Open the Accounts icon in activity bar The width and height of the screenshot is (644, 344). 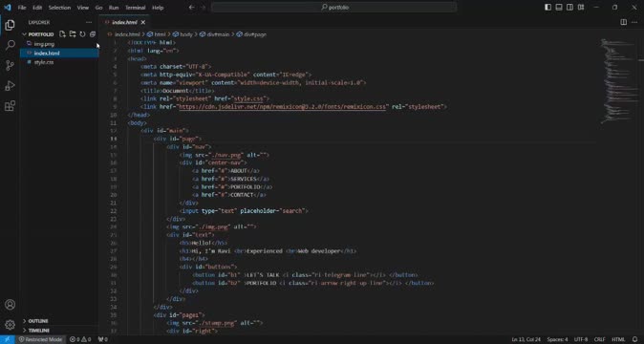coord(10,305)
